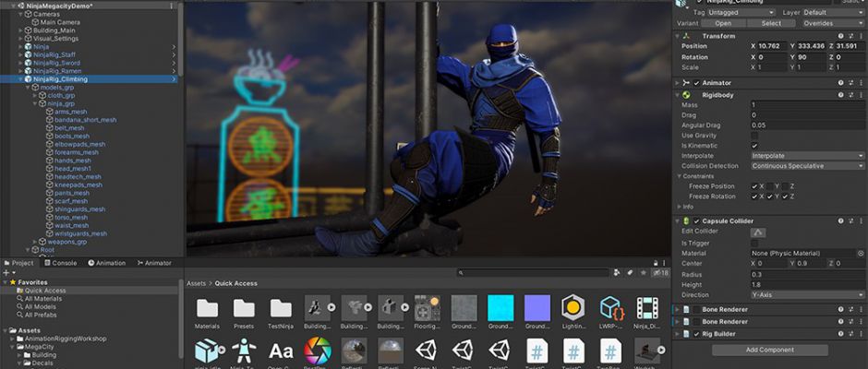Screen dimensions: 868x369
Task: Open the Direction Y-Axis dropdown
Action: pyautogui.click(x=805, y=294)
